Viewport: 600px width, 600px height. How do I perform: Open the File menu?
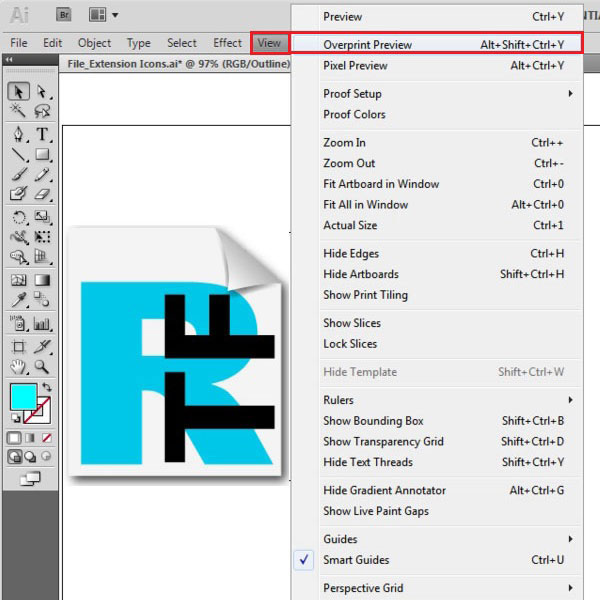click(19, 43)
